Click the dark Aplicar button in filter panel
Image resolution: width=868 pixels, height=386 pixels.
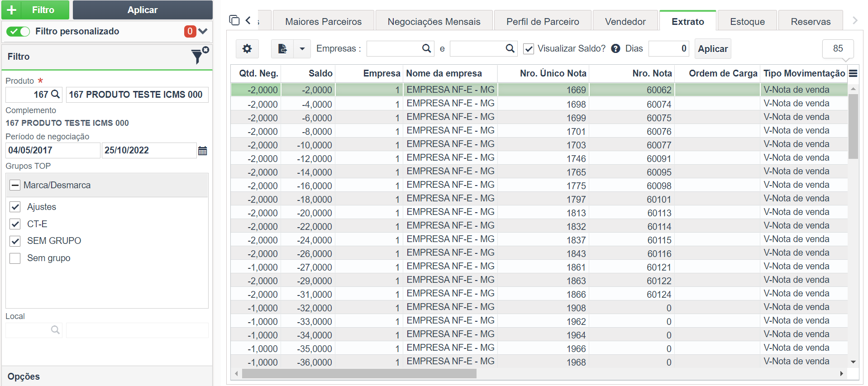point(143,10)
